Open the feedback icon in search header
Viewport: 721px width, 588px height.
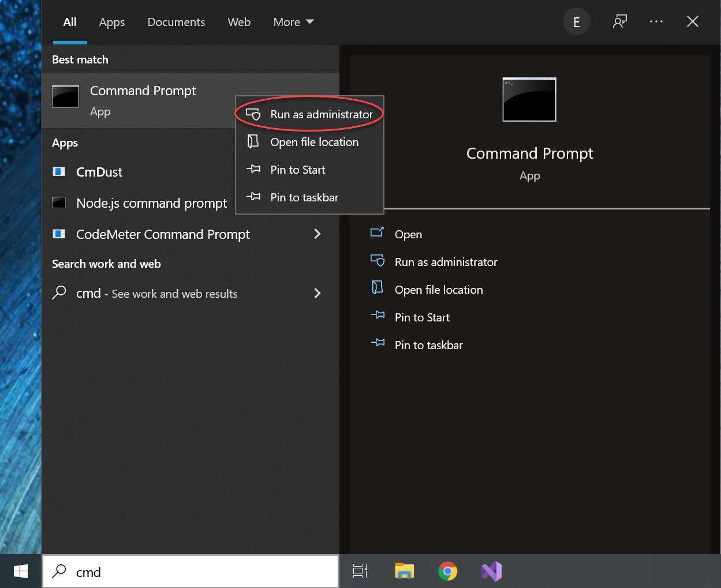click(620, 22)
